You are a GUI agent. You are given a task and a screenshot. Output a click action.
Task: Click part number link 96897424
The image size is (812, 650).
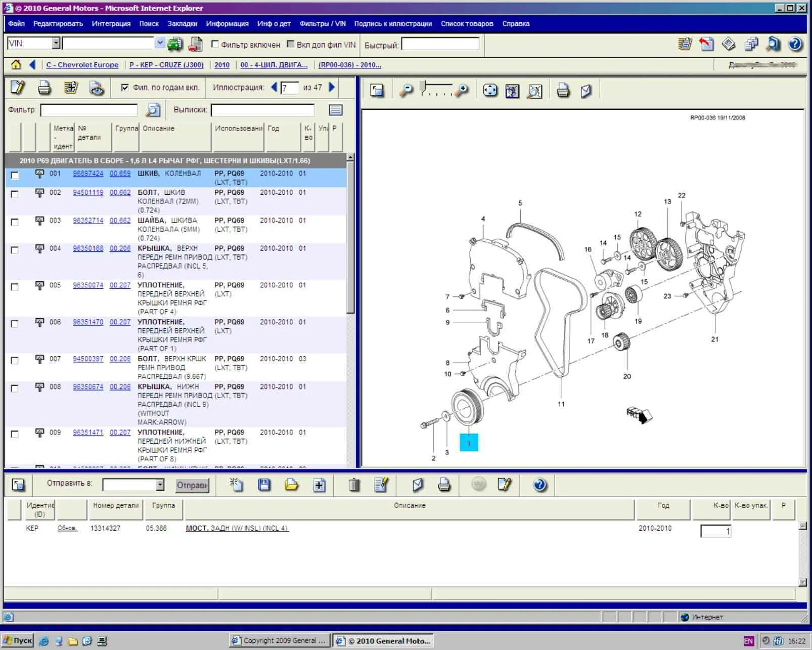(88, 174)
